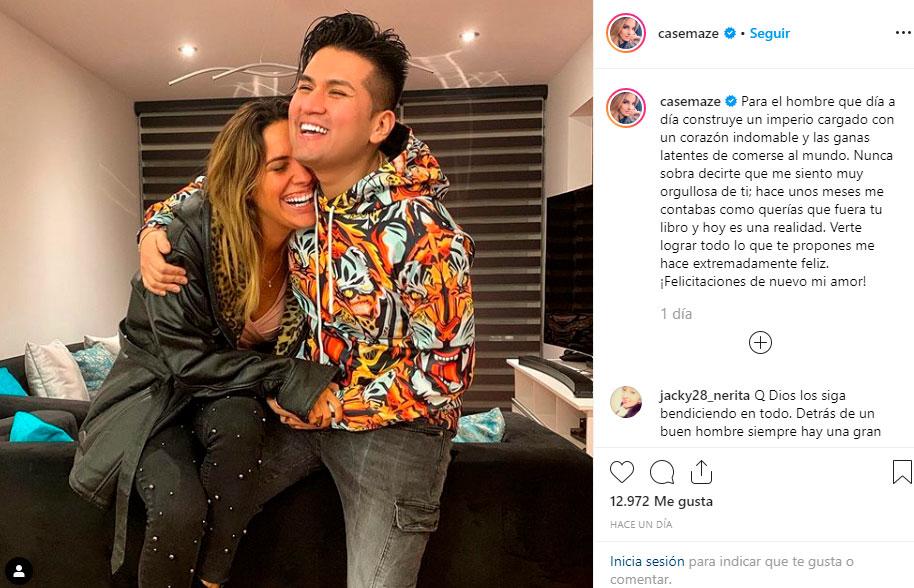The height and width of the screenshot is (588, 914).
Task: Share the post using the share arrow icon
Action: [701, 472]
